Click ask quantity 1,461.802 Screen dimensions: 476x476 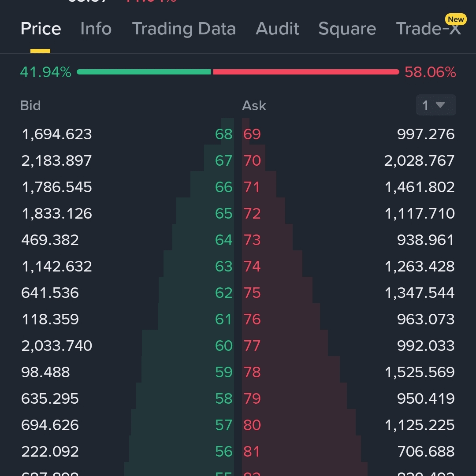point(419,187)
